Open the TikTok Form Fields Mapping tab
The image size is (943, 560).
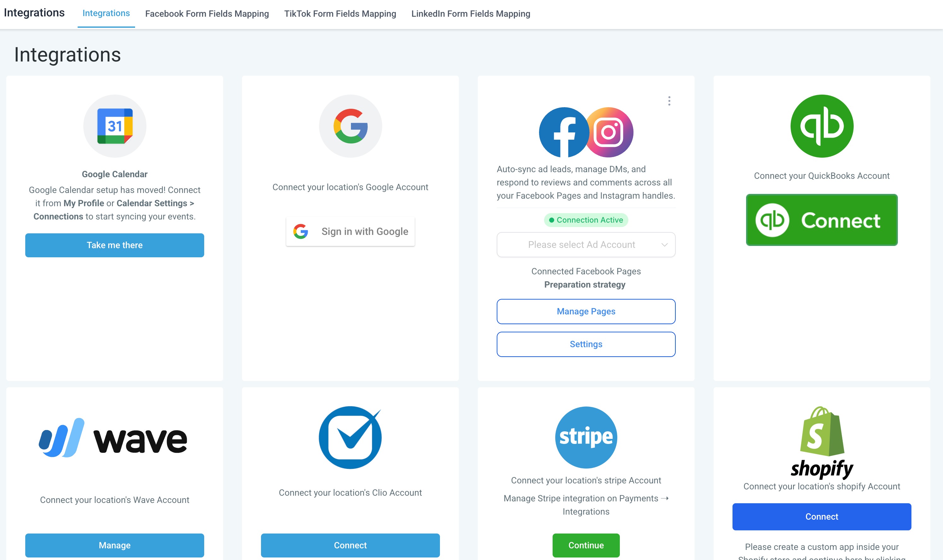tap(340, 14)
